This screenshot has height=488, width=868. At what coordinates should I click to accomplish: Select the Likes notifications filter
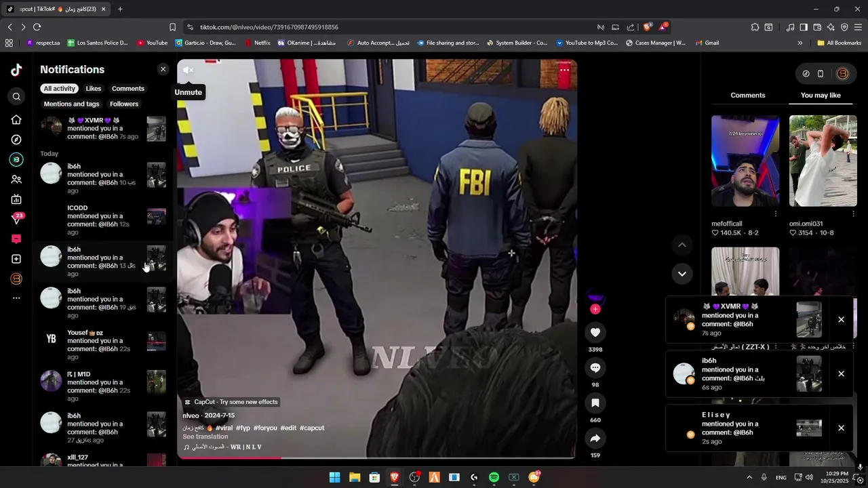click(94, 89)
